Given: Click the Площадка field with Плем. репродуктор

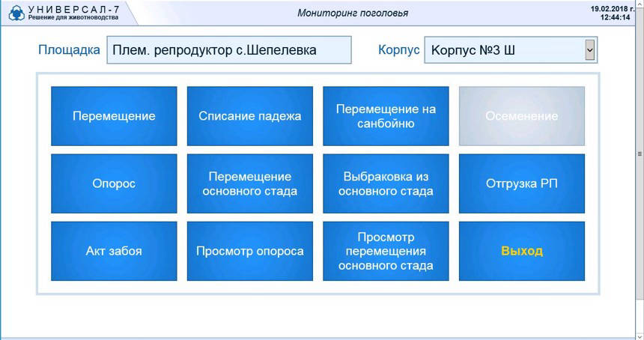Looking at the screenshot, I should [x=228, y=50].
